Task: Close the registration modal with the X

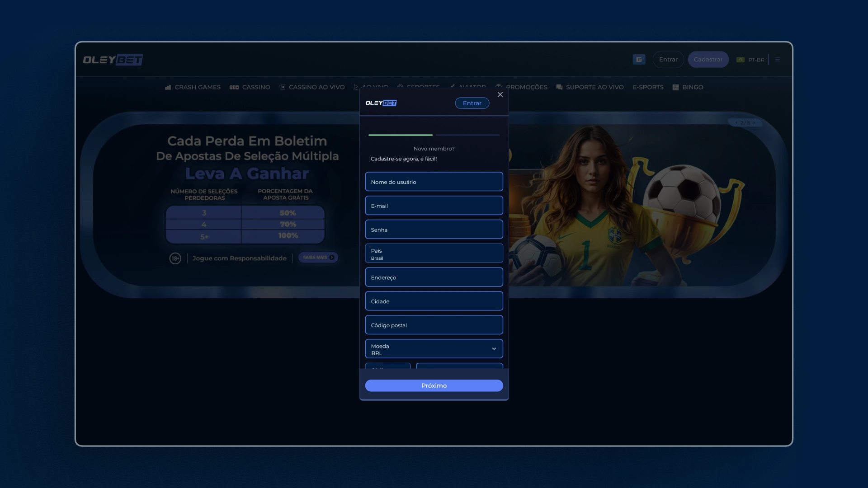Action: point(500,94)
